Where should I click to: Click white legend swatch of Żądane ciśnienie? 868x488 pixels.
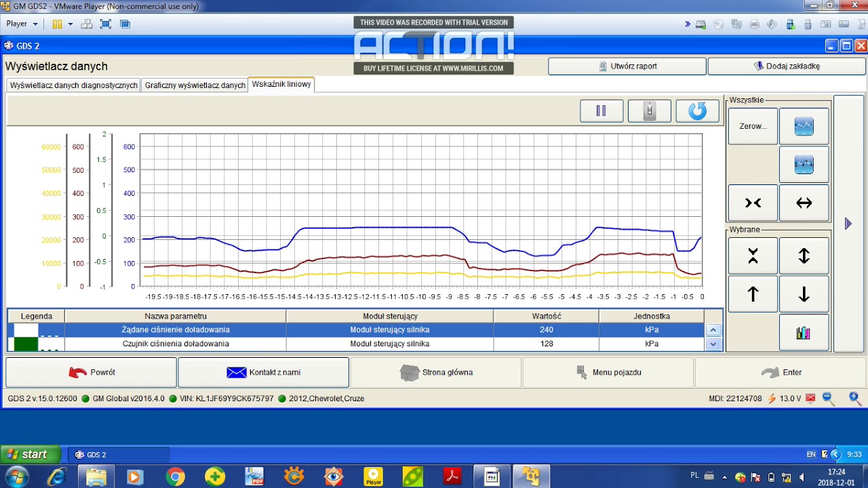coord(26,330)
